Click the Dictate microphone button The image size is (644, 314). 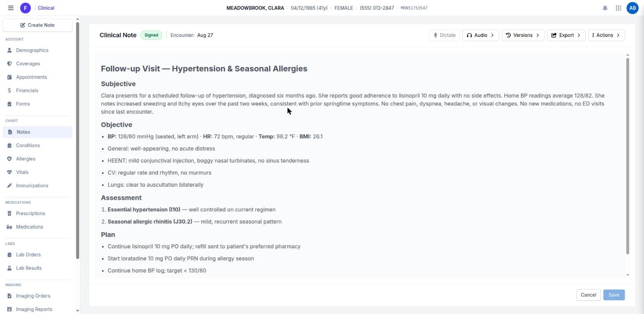coord(444,35)
